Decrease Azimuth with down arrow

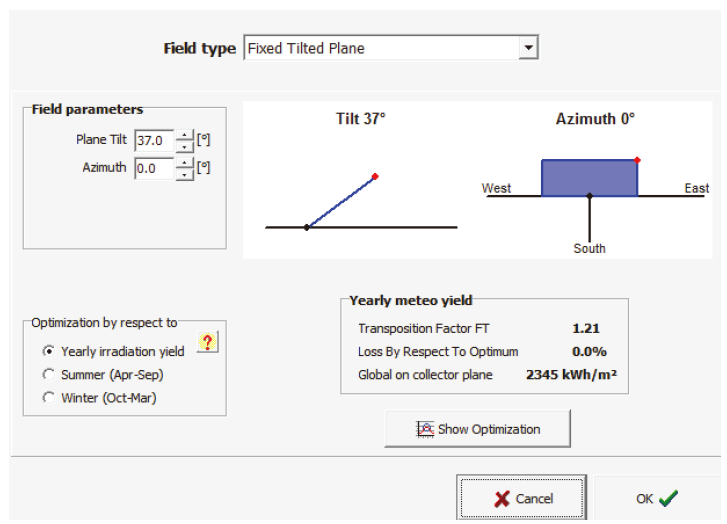pyautogui.click(x=184, y=175)
